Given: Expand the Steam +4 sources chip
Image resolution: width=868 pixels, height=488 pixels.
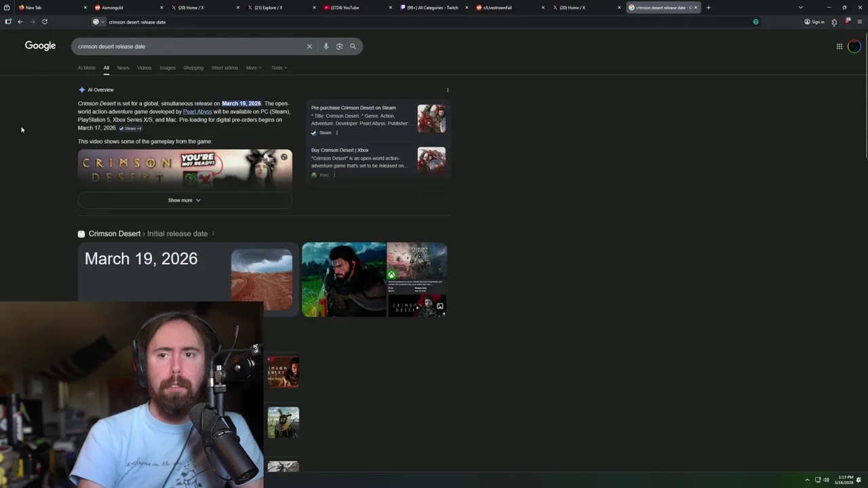Looking at the screenshot, I should pyautogui.click(x=130, y=128).
